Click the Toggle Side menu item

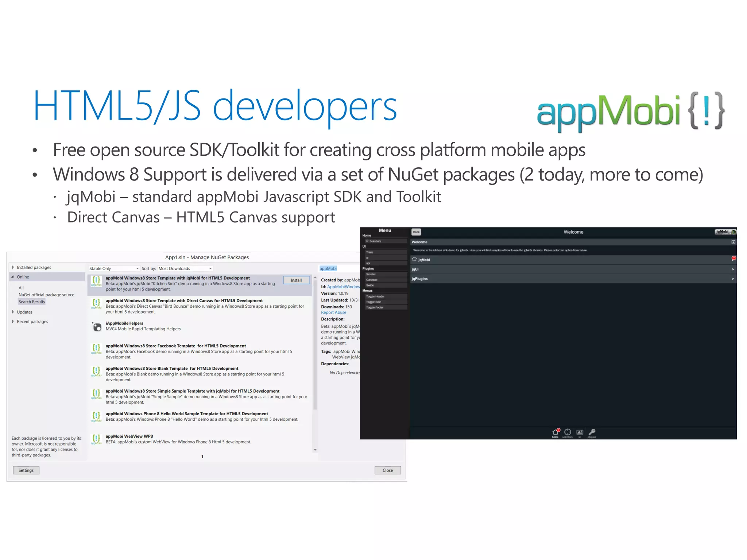coord(374,302)
